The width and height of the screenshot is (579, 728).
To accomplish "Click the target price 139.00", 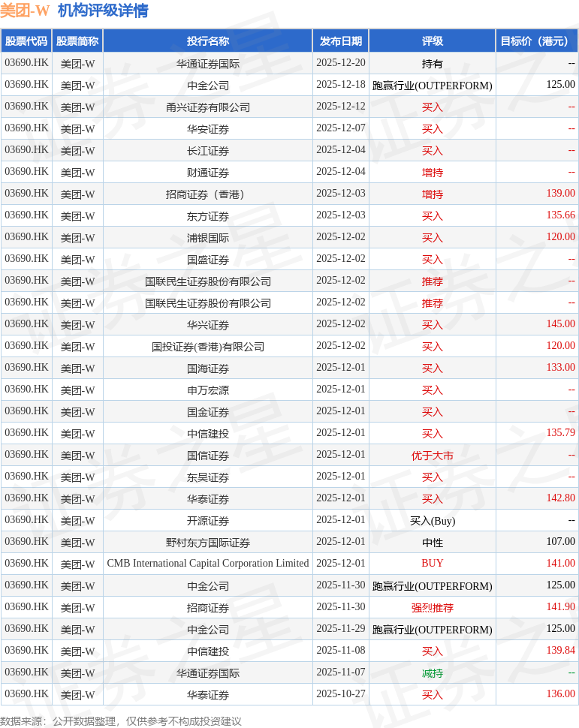I will pos(560,193).
